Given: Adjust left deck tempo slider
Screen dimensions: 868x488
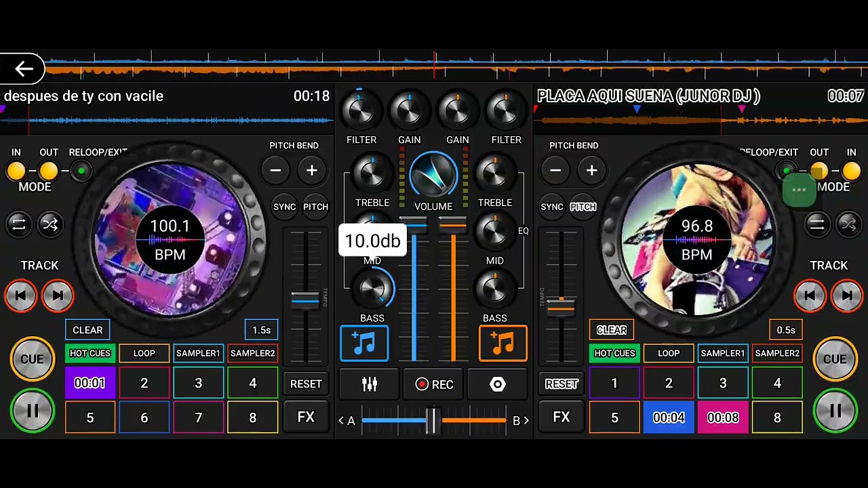Looking at the screenshot, I should pyautogui.click(x=305, y=299).
